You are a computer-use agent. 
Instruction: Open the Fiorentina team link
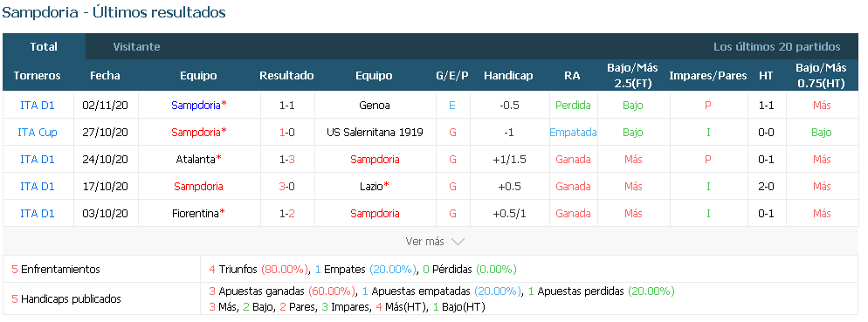[x=196, y=214]
